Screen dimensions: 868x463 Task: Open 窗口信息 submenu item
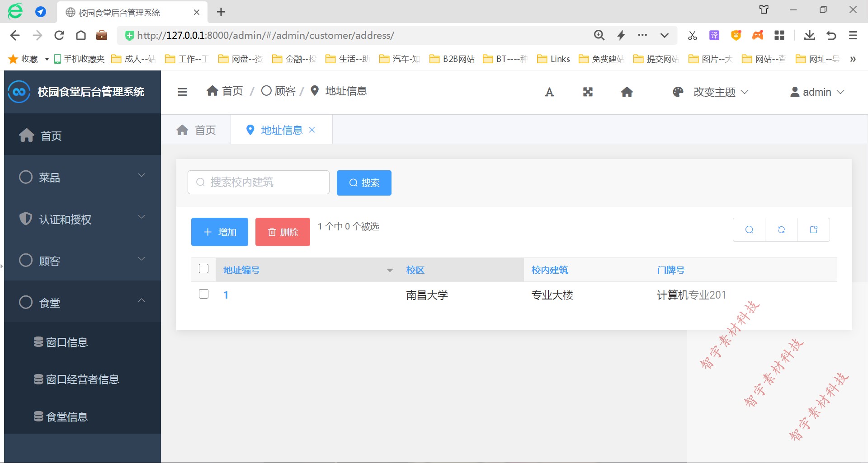(82, 342)
